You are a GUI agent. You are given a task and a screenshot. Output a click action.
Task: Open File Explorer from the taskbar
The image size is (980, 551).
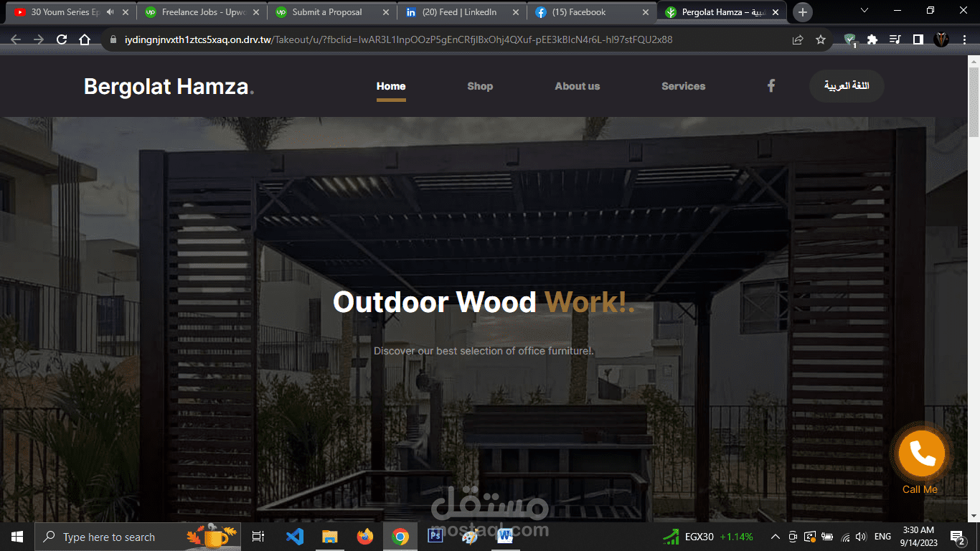tap(330, 537)
